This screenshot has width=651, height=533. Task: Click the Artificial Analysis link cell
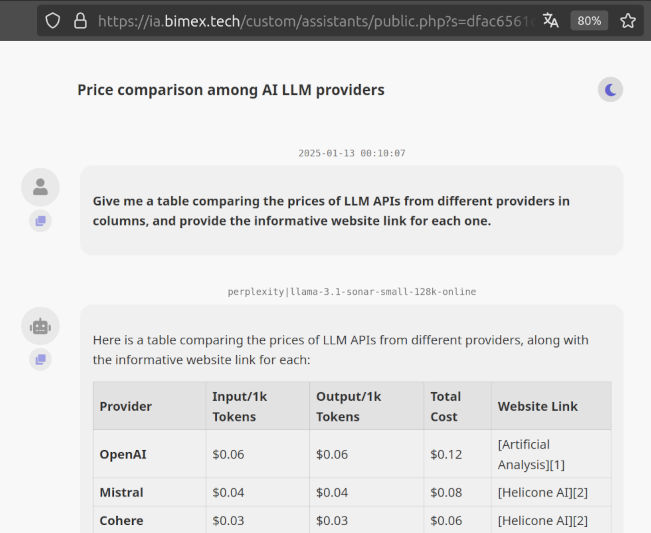tap(551, 454)
